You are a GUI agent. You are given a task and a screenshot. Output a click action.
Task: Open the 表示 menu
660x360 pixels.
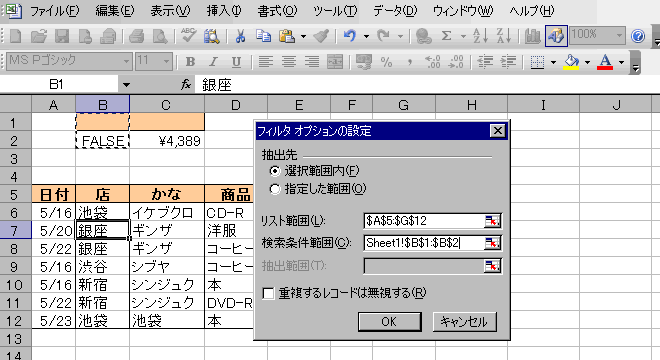pos(170,11)
